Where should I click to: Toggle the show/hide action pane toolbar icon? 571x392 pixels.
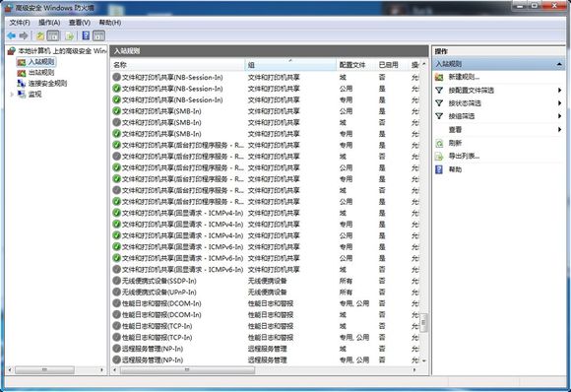98,35
